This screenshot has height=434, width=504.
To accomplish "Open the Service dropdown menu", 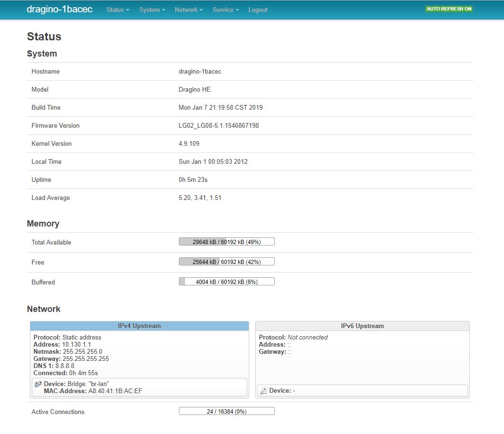I will coord(225,9).
